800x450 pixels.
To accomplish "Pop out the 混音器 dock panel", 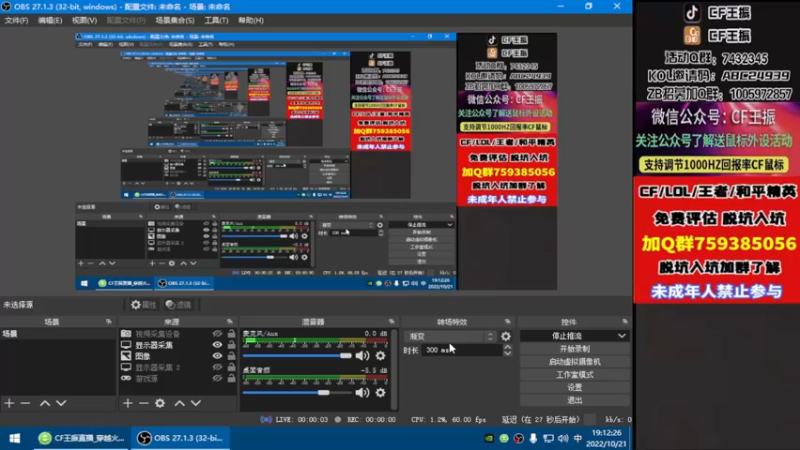I will (391, 321).
